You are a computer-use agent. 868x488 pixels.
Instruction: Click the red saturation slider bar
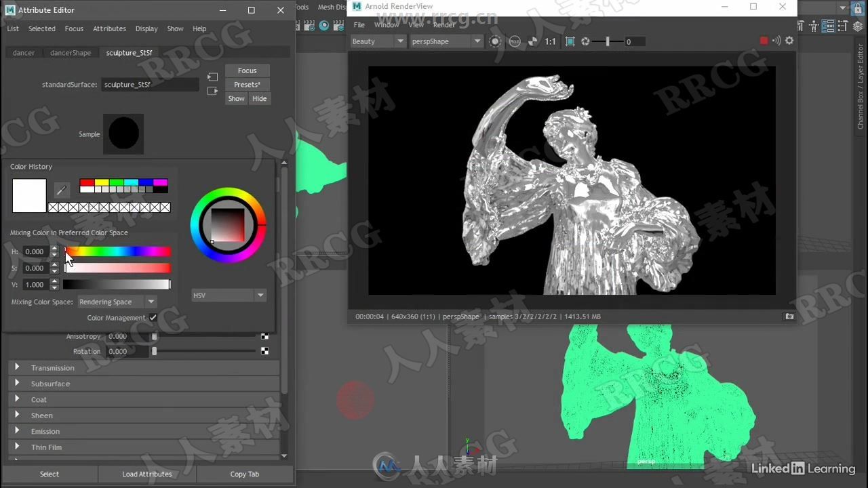[117, 268]
